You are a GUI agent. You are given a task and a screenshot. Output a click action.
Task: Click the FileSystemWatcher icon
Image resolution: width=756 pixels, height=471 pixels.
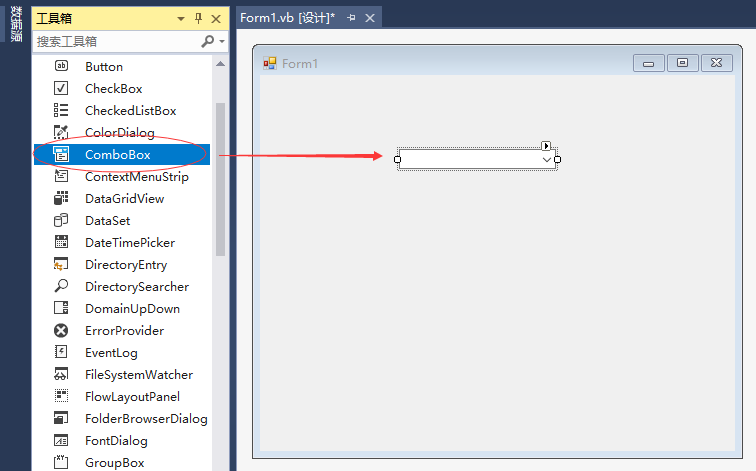61,374
